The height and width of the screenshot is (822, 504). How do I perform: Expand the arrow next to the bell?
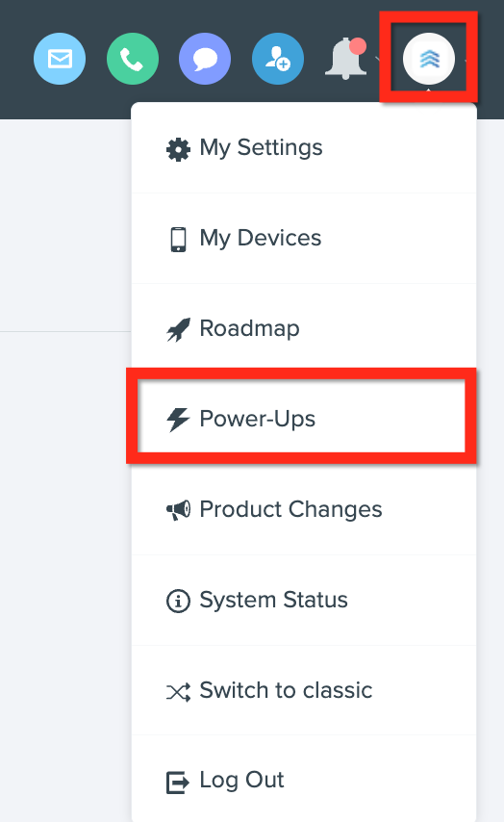coord(378,59)
